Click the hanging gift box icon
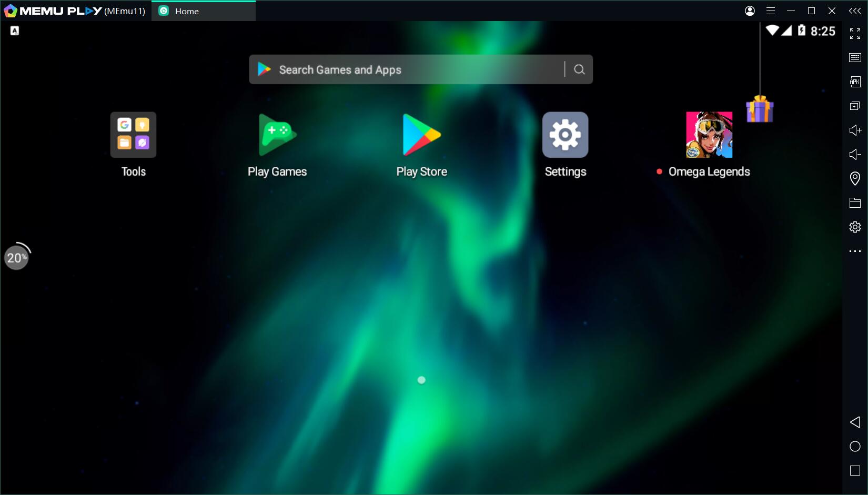The height and width of the screenshot is (495, 868). (760, 109)
